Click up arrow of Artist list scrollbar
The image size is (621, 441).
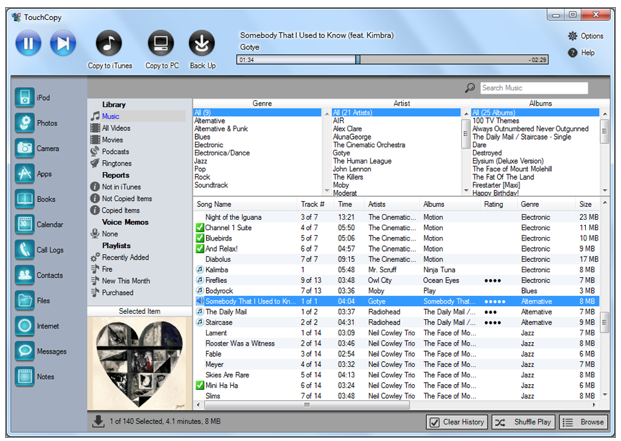[x=466, y=114]
